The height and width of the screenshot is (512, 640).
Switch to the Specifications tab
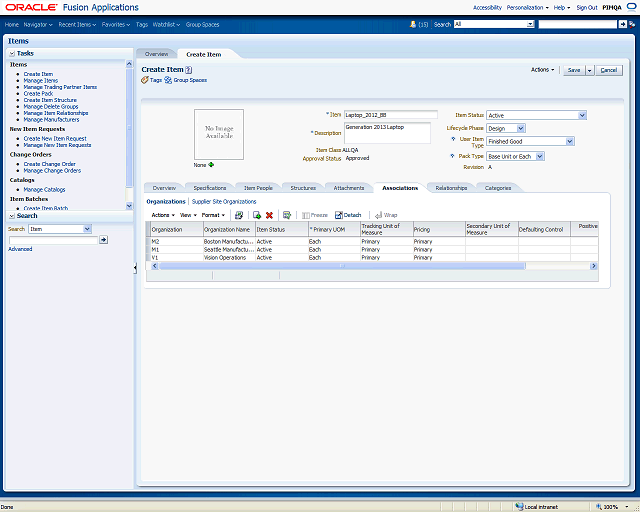tap(210, 188)
